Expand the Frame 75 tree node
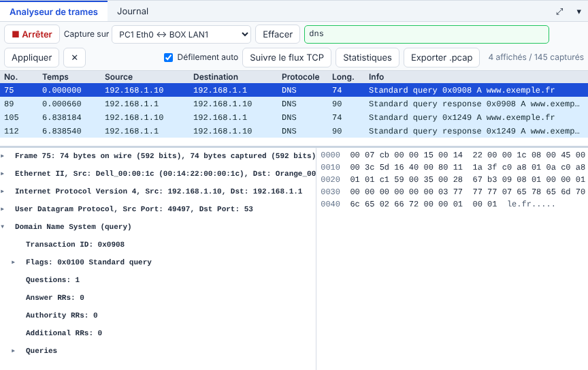Screen dimensions: 588x370 click(3, 156)
